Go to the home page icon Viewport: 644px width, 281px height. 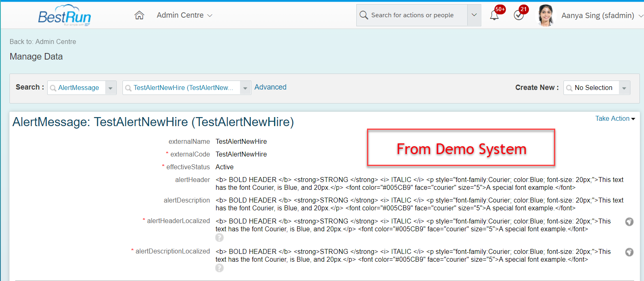pyautogui.click(x=139, y=15)
